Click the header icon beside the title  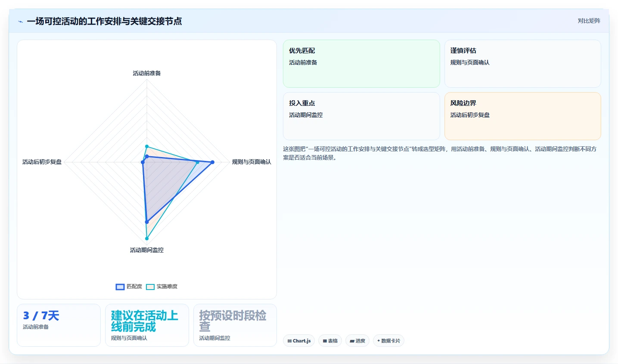(20, 22)
